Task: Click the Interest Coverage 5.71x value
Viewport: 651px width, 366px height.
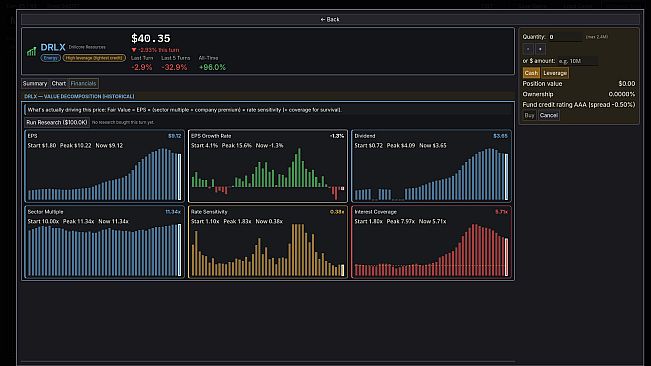Action: pos(502,212)
